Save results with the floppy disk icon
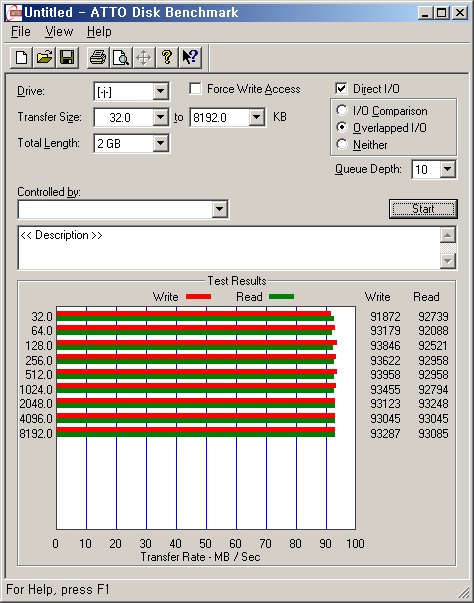The width and height of the screenshot is (474, 603). point(67,58)
